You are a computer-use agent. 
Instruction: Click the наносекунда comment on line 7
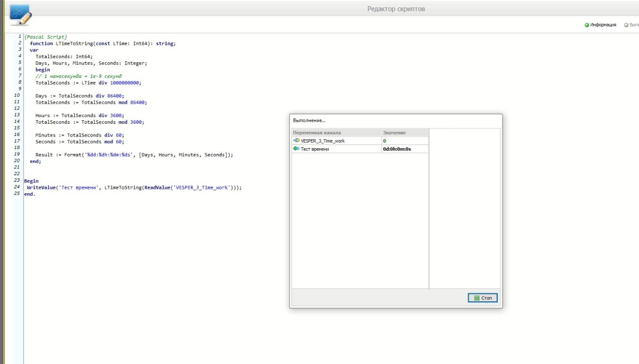pos(78,76)
